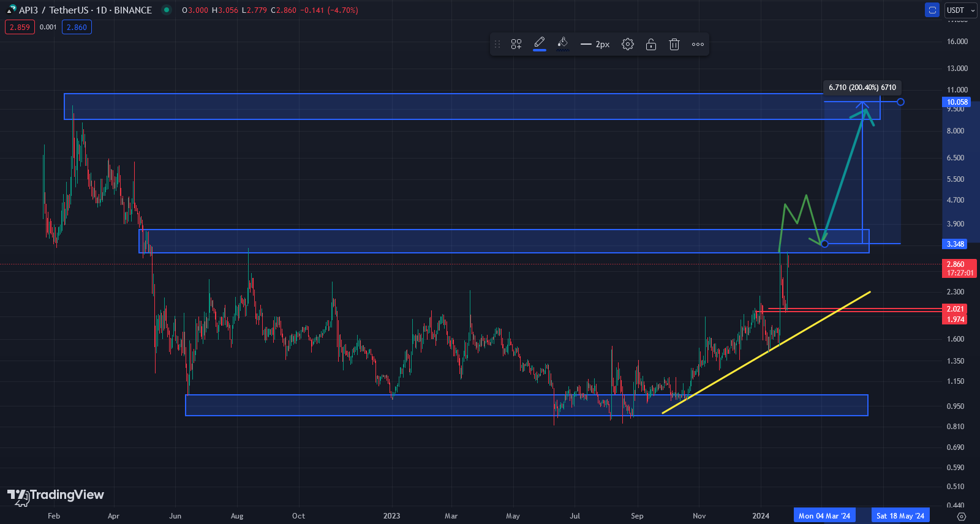
Task: Click the price range endpoint handle near 10.058
Action: pyautogui.click(x=900, y=102)
